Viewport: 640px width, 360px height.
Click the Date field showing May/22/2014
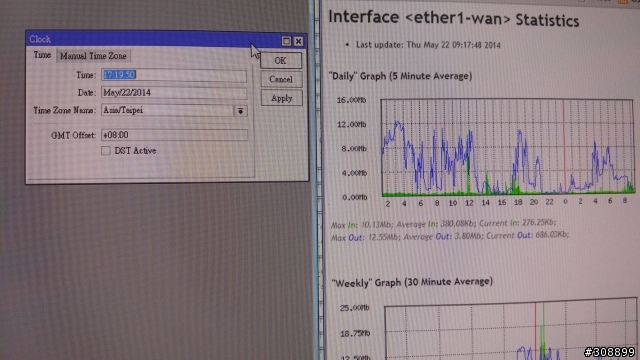click(x=174, y=93)
